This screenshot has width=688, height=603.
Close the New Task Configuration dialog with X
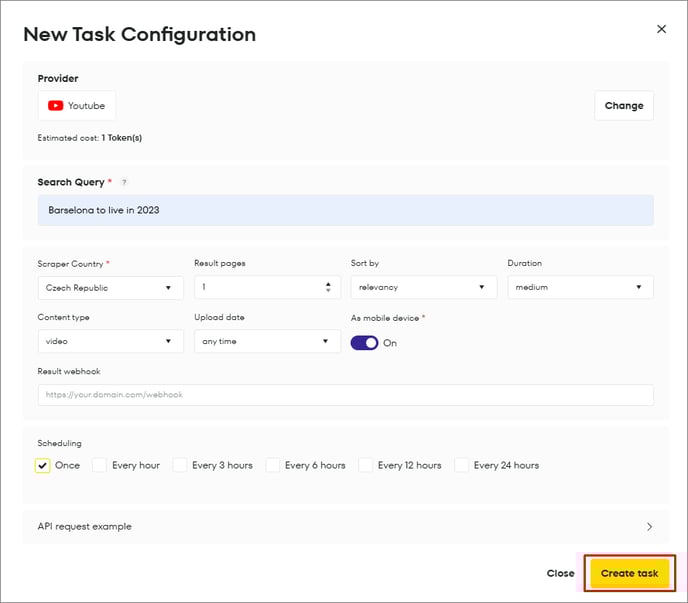click(661, 29)
